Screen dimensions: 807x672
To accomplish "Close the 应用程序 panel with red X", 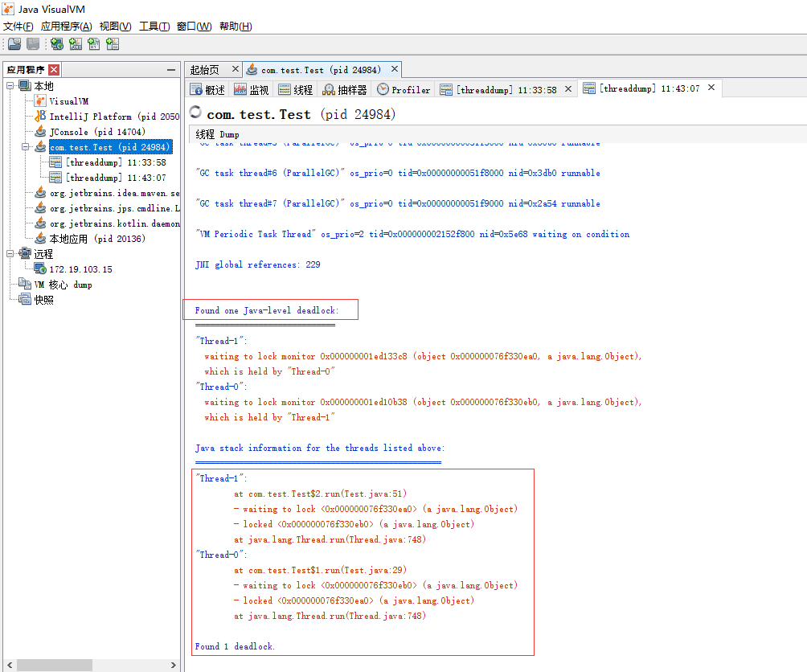I will [54, 69].
